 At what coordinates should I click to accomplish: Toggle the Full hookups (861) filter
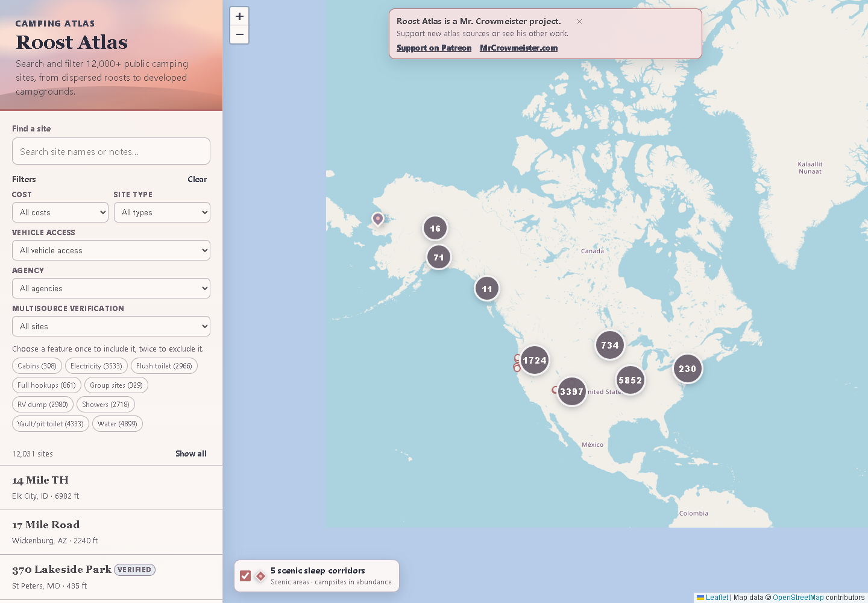click(46, 385)
